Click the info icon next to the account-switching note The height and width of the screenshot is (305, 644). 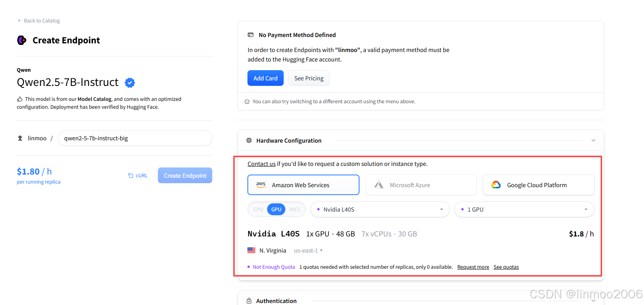point(247,102)
